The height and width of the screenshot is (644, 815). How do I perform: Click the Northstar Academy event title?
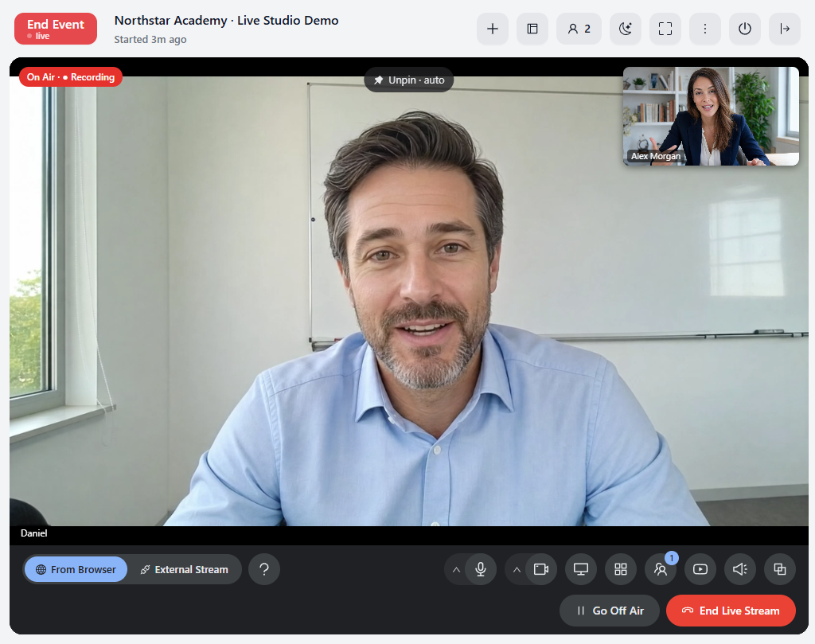(x=226, y=20)
